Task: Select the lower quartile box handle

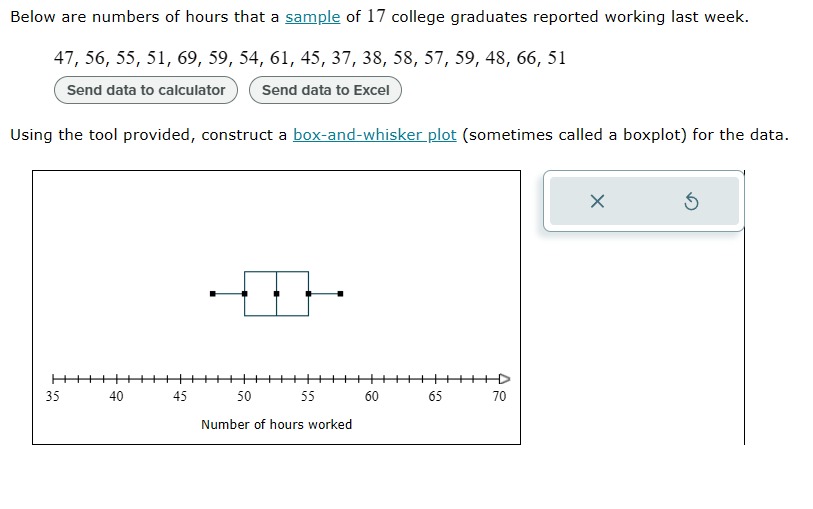Action: coord(245,294)
